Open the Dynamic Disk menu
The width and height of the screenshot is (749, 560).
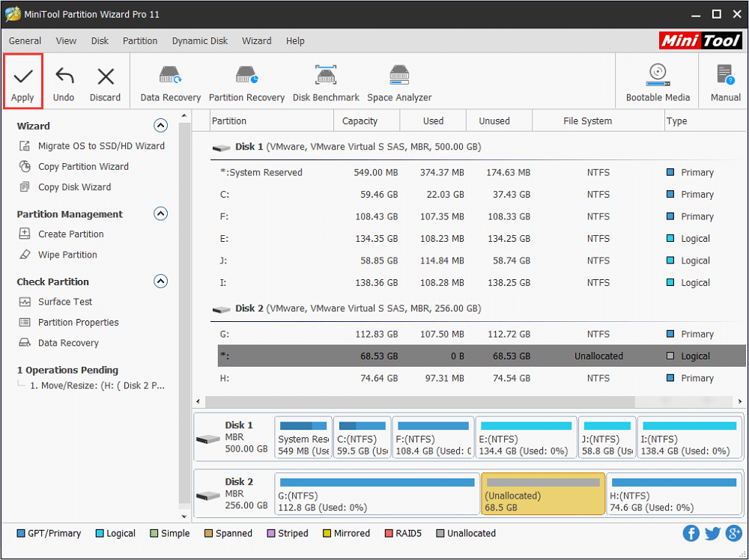(x=200, y=41)
